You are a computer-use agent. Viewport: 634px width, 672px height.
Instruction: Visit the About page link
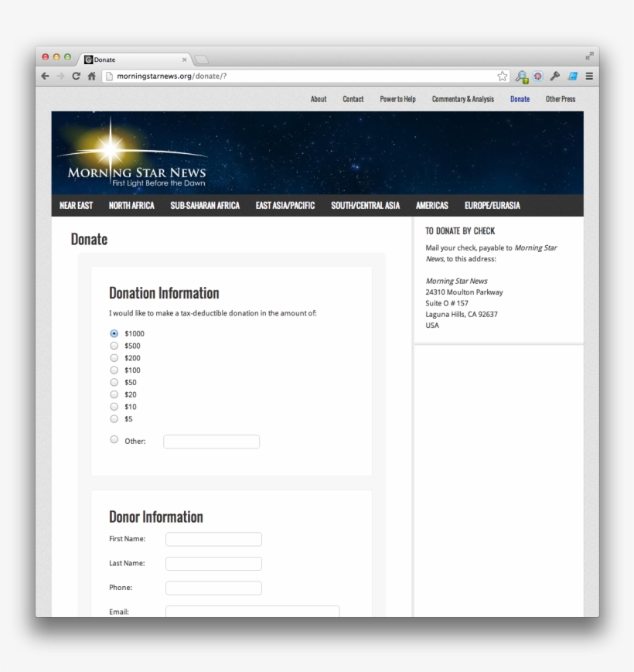[319, 99]
